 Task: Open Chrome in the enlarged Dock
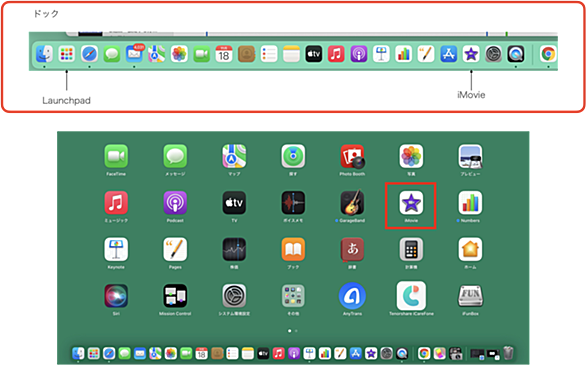coord(548,54)
